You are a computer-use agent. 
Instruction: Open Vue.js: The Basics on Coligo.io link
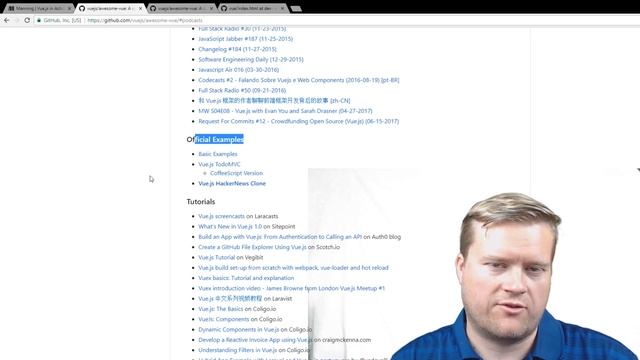[220, 309]
